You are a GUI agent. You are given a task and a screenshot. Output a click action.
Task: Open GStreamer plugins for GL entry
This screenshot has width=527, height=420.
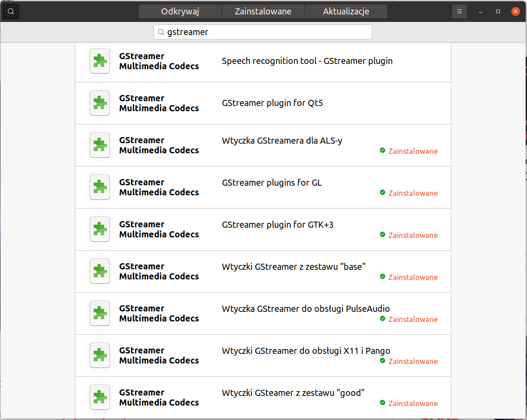(x=263, y=187)
